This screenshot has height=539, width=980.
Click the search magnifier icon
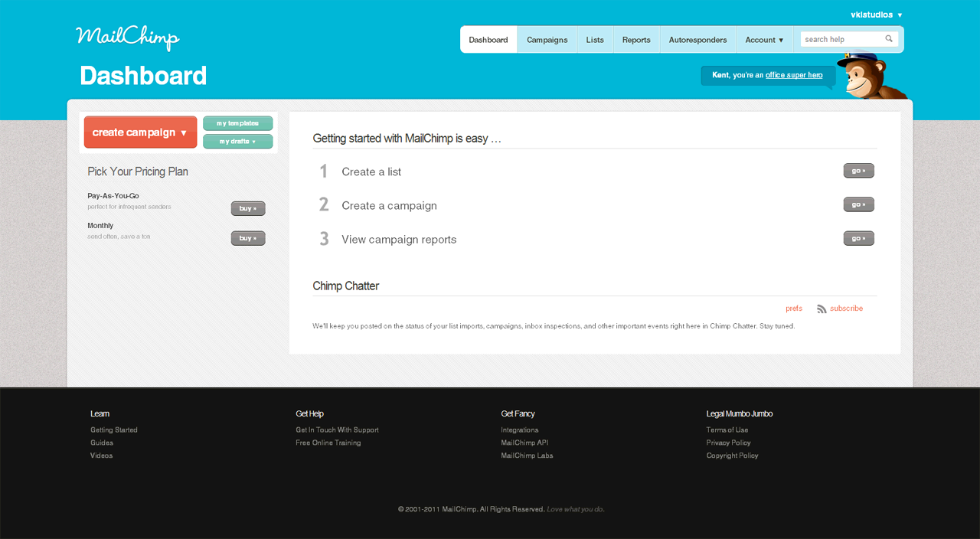pos(889,39)
